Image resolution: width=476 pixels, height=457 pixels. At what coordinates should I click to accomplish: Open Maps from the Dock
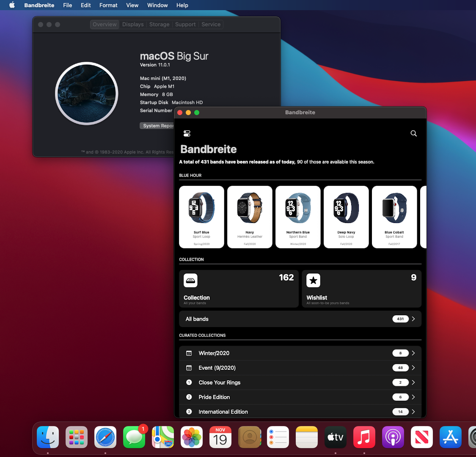point(163,437)
